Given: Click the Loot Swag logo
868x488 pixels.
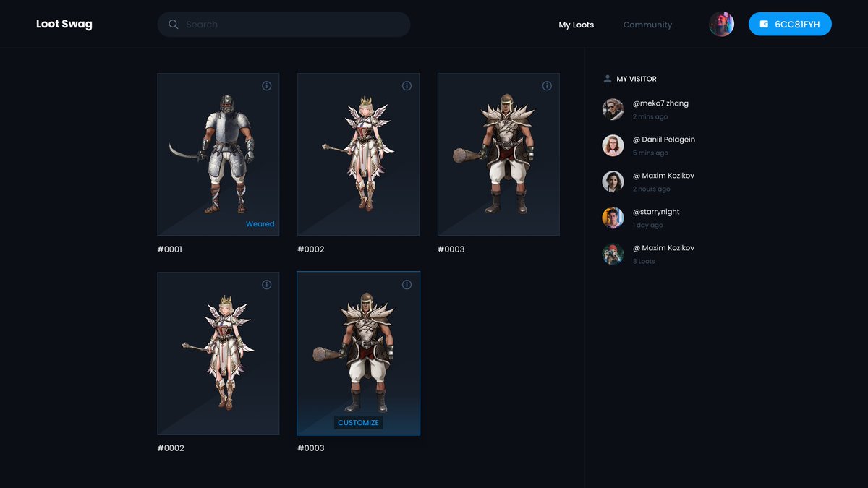Looking at the screenshot, I should click(x=64, y=23).
